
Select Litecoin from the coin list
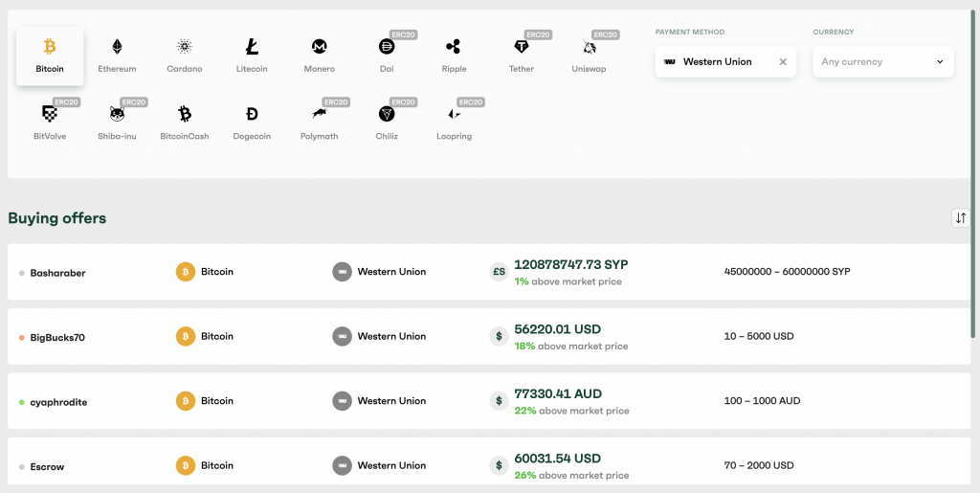tap(252, 47)
